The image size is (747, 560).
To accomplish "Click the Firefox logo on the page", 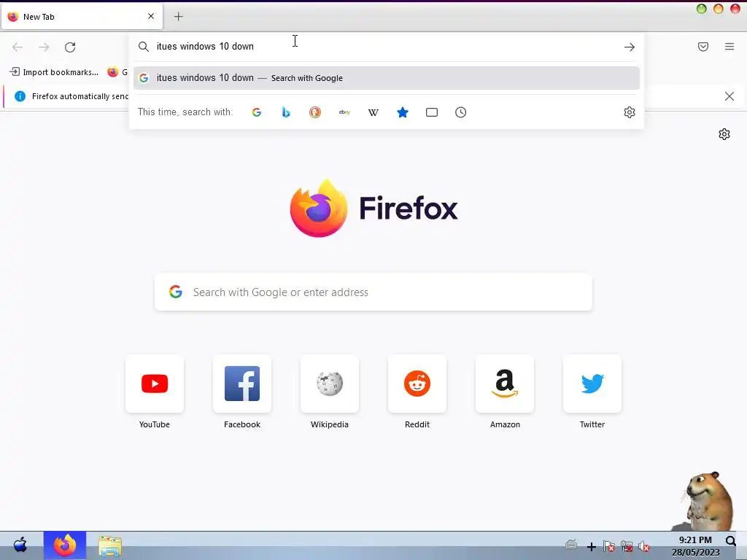I will pyautogui.click(x=319, y=208).
